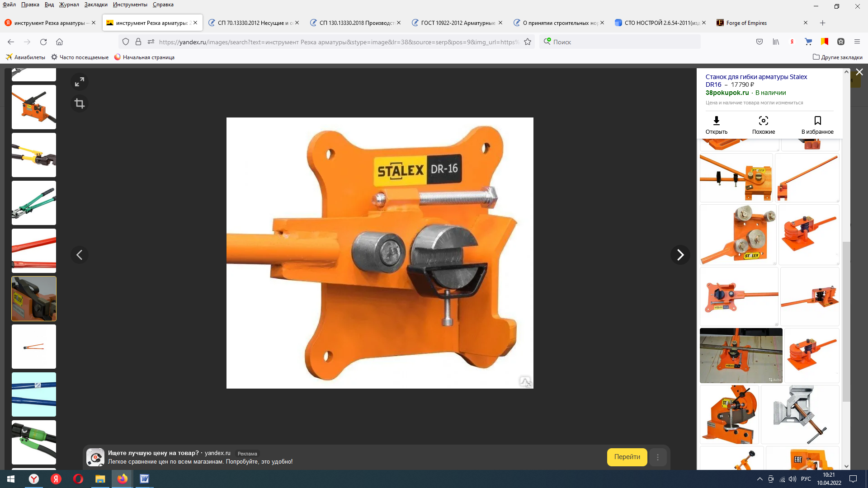The height and width of the screenshot is (488, 868).
Task: Open the Справка menu
Action: [163, 5]
